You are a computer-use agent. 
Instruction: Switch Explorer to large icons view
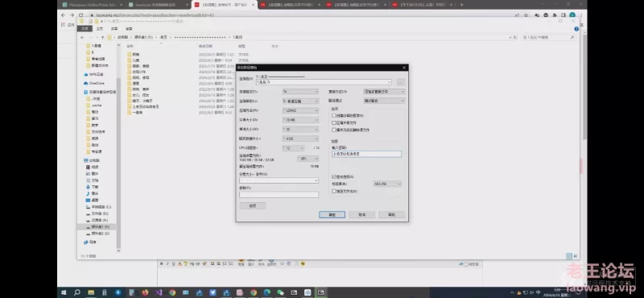576,255
